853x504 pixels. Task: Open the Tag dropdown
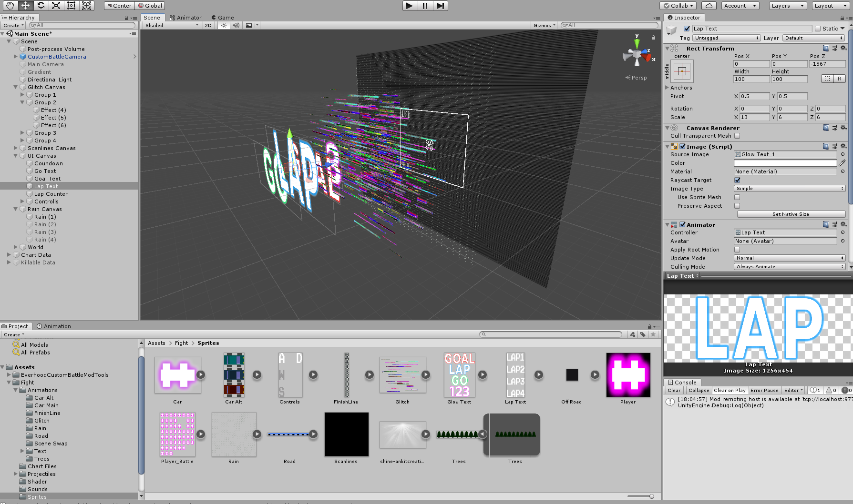click(x=727, y=38)
